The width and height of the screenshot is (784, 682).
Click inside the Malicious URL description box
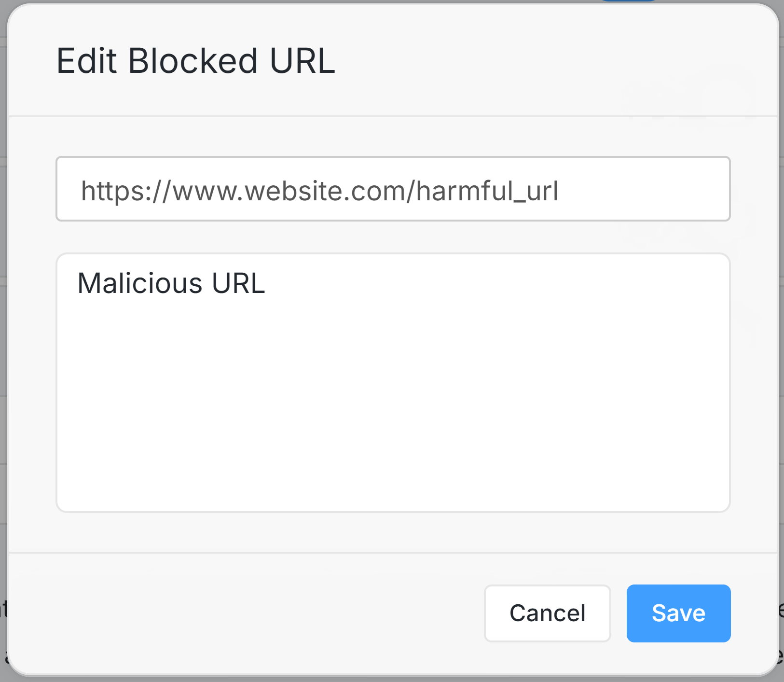coord(392,381)
